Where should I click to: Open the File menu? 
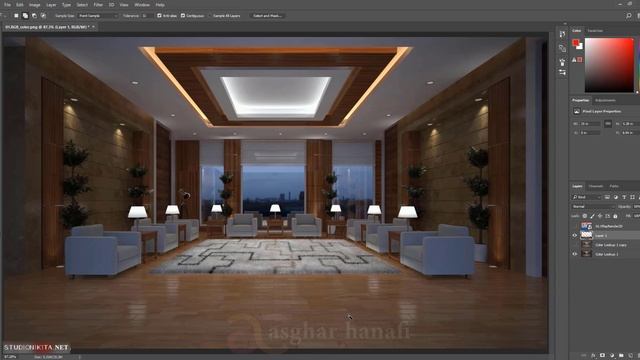tap(7, 5)
